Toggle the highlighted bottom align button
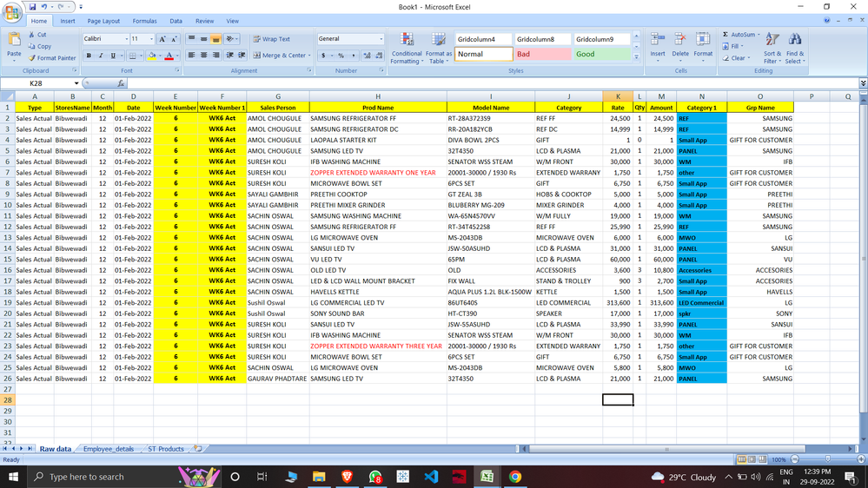This screenshot has height=488, width=868. (x=215, y=39)
